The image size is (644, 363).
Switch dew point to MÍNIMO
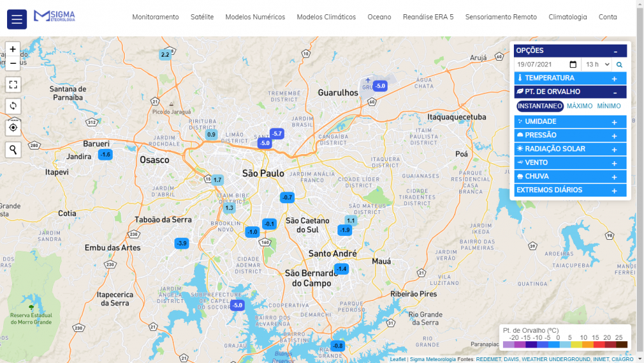609,106
